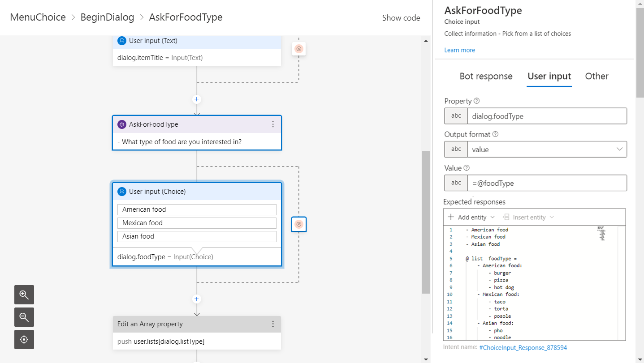The height and width of the screenshot is (363, 644).
Task: Open the abc type selector for Value
Action: tap(456, 183)
